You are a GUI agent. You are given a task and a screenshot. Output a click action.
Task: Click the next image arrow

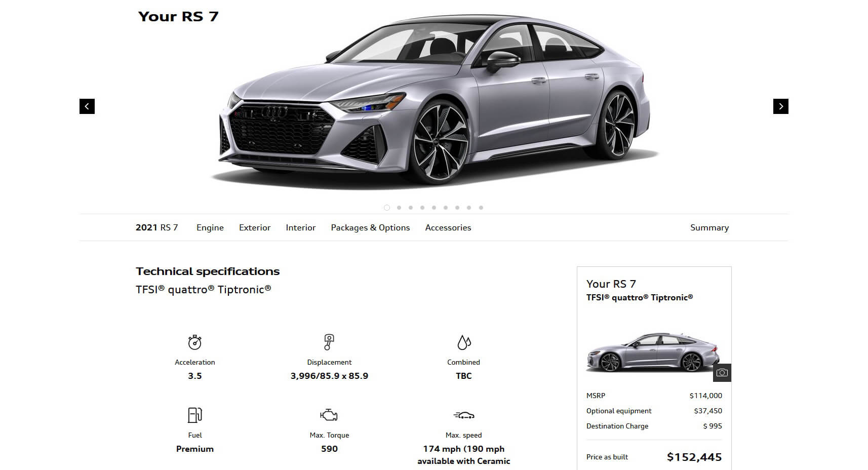[780, 106]
